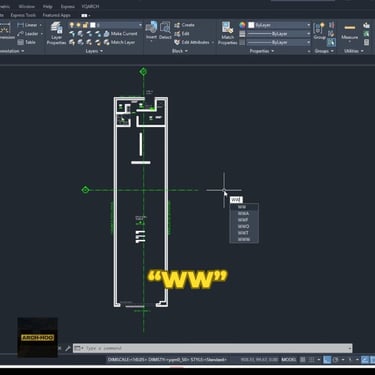Screen dimensions: 375x375
Task: Click the Detect block tool
Action: 165,30
